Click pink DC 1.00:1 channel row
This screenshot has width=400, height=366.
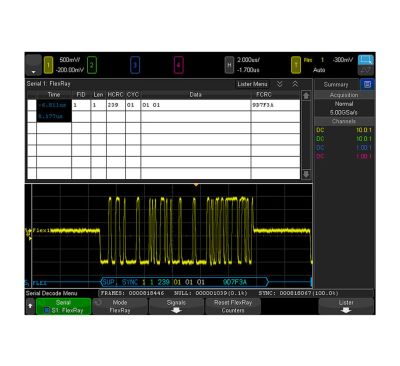[x=344, y=156]
